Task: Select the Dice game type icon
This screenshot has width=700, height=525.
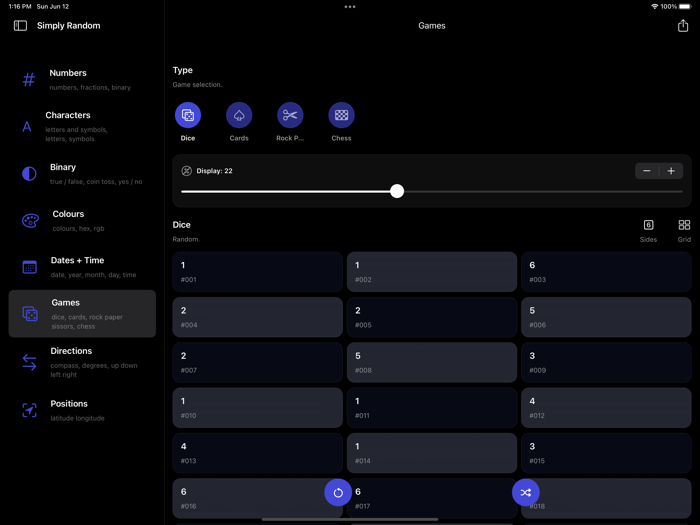Action: point(188,115)
